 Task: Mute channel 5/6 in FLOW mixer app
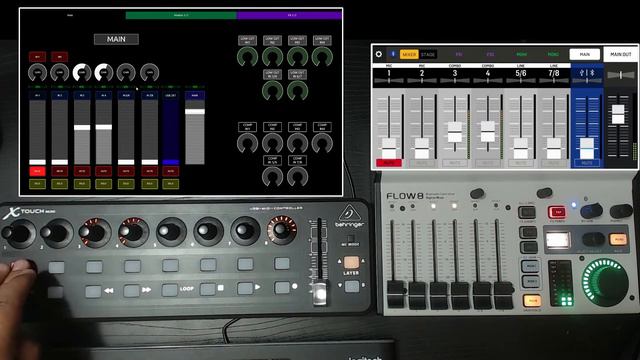521,163
